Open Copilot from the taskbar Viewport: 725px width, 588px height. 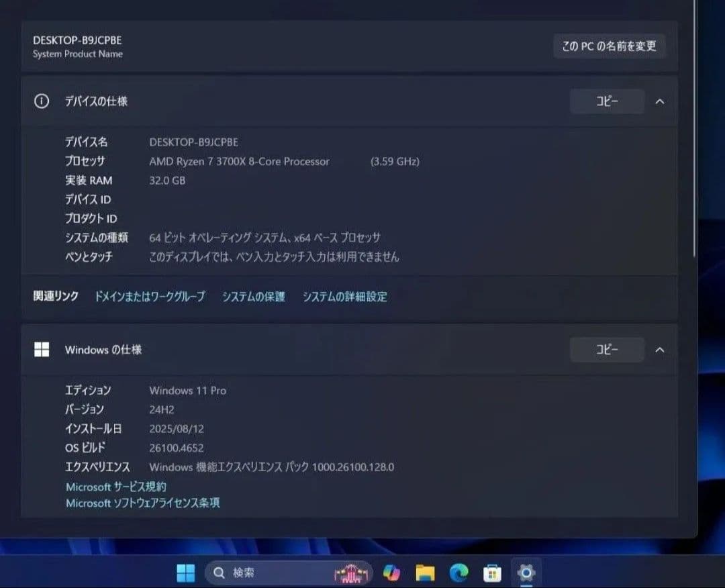[391, 573]
